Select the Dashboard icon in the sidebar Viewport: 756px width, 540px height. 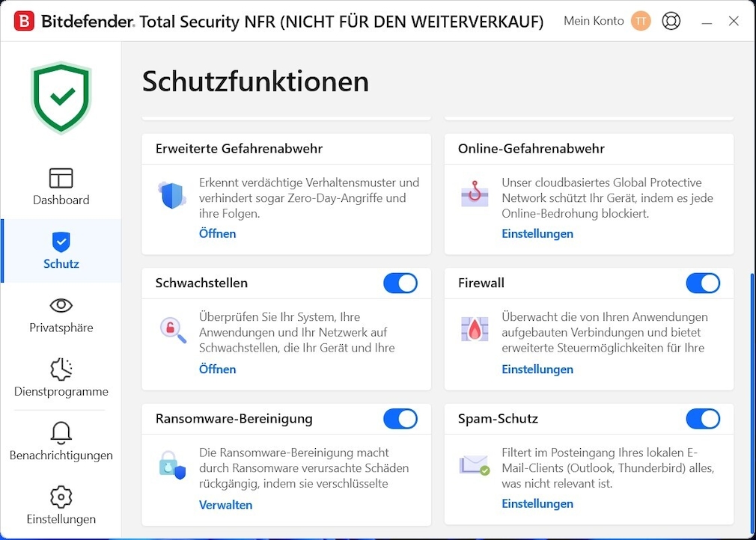[x=61, y=177]
